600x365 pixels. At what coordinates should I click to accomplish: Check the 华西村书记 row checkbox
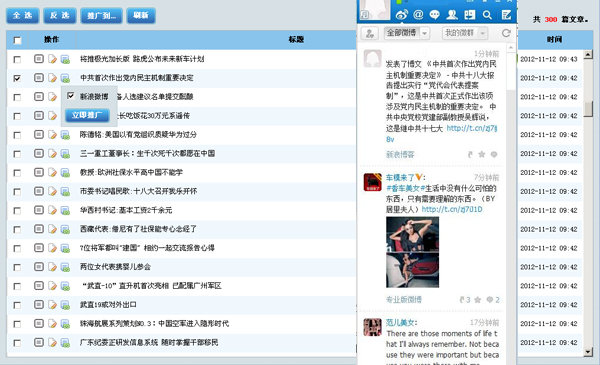pyautogui.click(x=17, y=210)
